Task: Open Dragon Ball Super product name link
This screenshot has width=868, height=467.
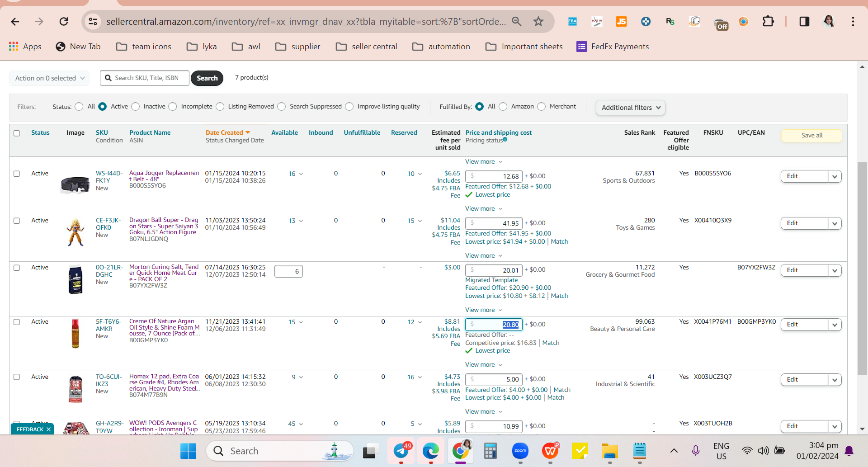Action: tap(164, 226)
